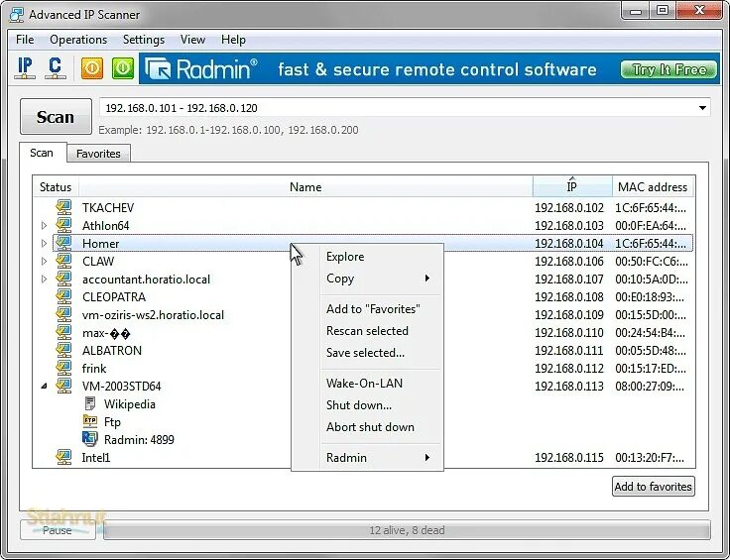The image size is (730, 560).
Task: Open the File menu
Action: click(25, 40)
